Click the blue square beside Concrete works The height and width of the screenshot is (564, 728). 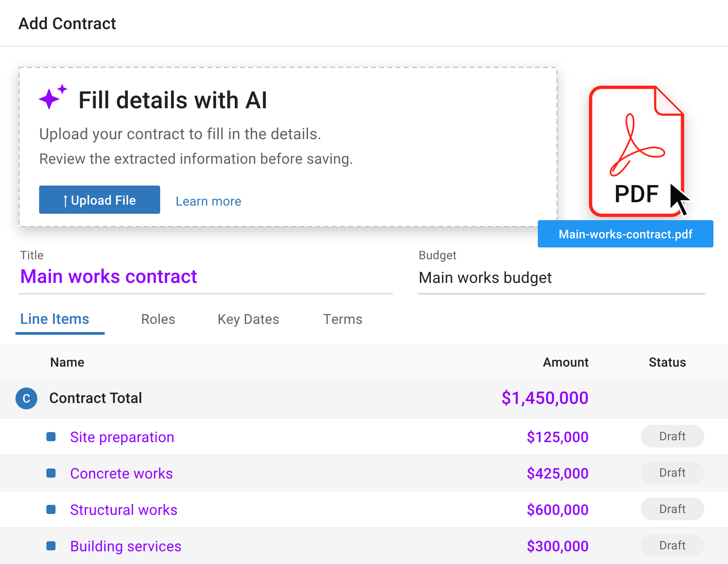(51, 473)
